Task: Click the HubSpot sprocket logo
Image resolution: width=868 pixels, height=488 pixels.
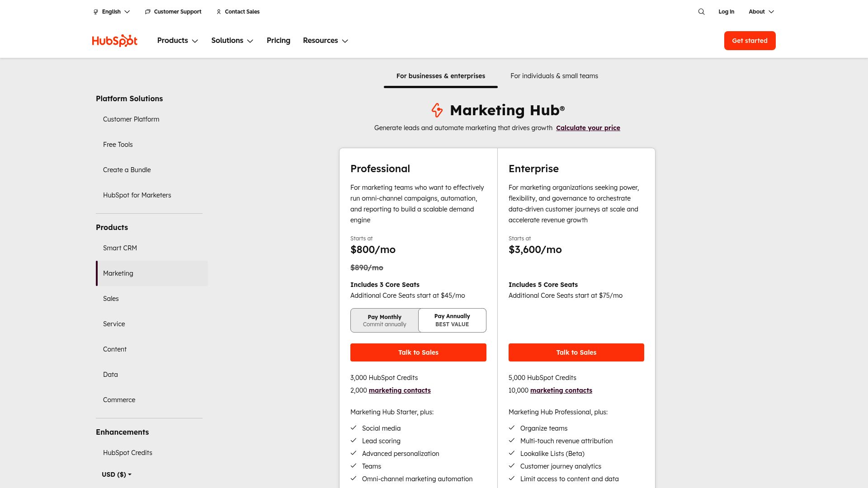Action: pyautogui.click(x=114, y=40)
